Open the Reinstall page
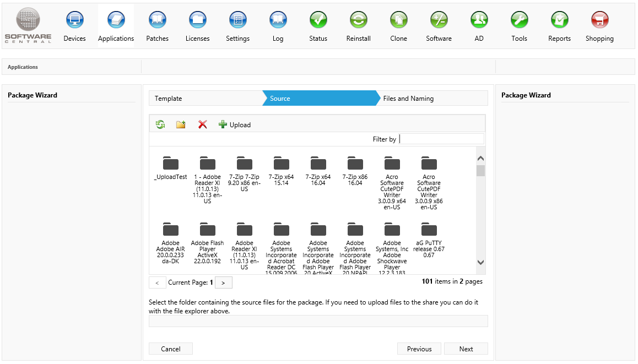This screenshot has height=364, width=638. 358,26
